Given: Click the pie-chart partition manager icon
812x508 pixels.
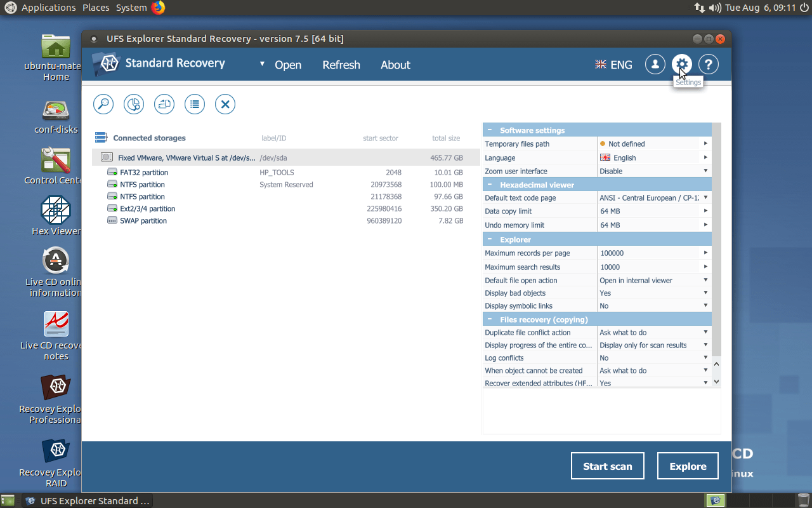Looking at the screenshot, I should pyautogui.click(x=134, y=104).
